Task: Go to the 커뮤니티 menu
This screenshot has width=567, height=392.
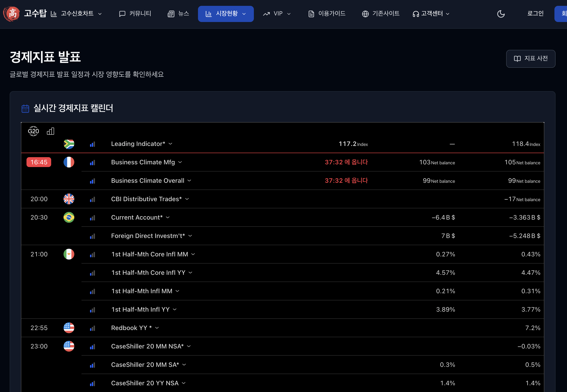Action: click(135, 14)
